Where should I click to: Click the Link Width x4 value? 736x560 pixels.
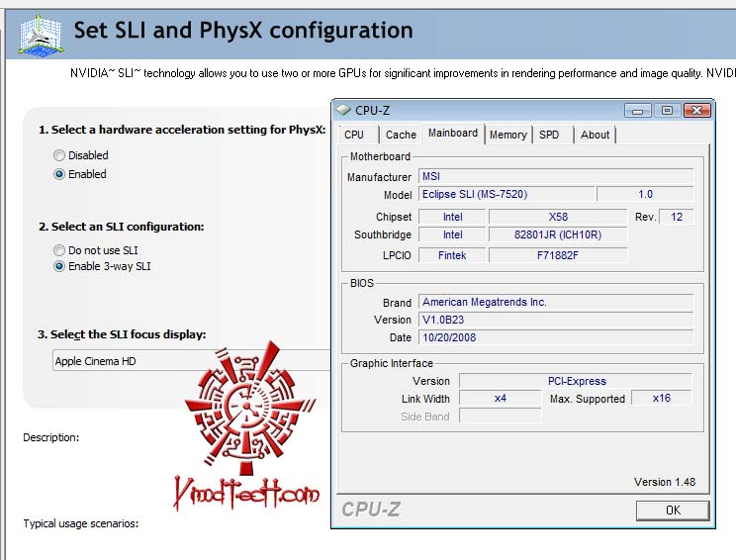pyautogui.click(x=500, y=398)
